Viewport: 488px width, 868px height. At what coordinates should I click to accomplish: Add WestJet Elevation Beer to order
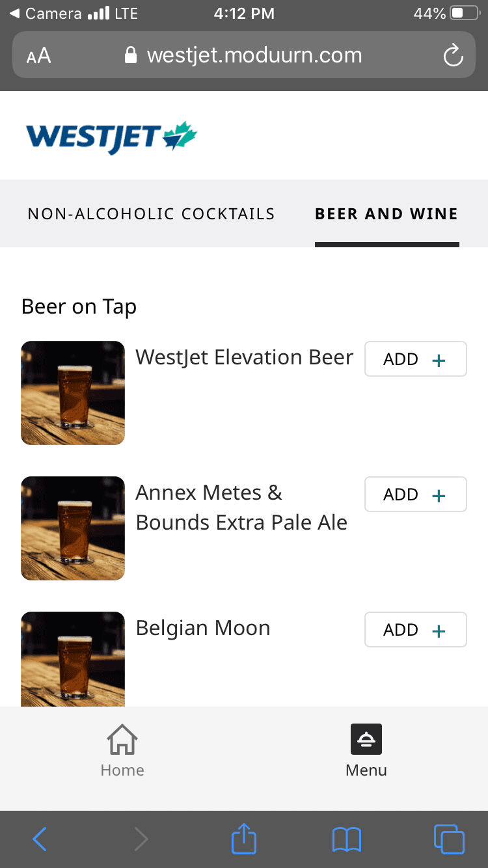[415, 359]
